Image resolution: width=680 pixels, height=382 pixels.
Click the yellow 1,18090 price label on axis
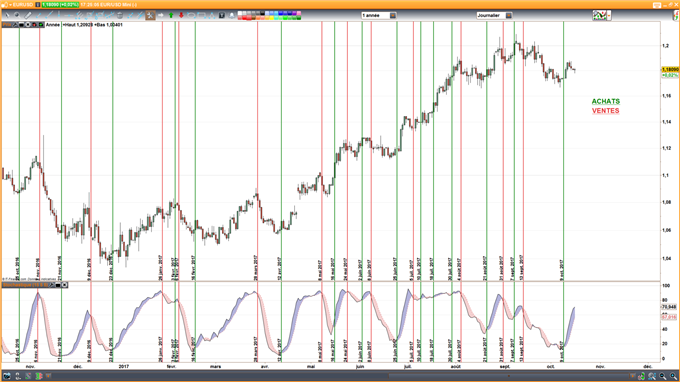click(670, 69)
